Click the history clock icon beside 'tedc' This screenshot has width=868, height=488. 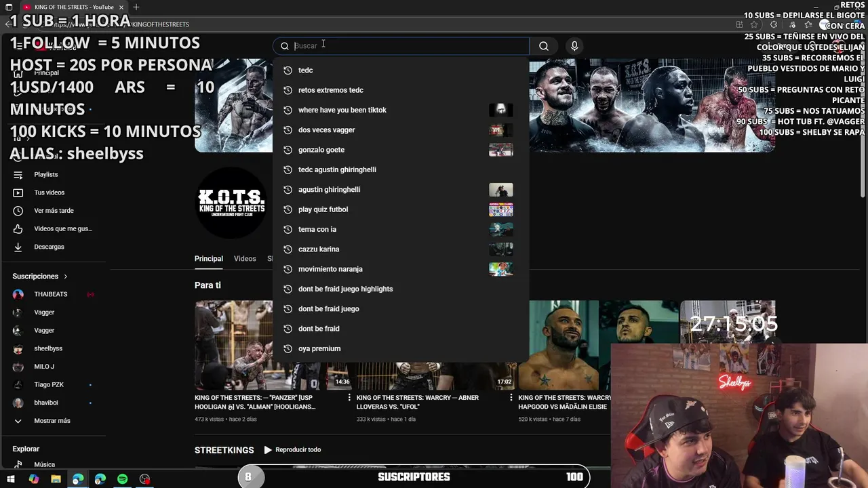coord(288,70)
